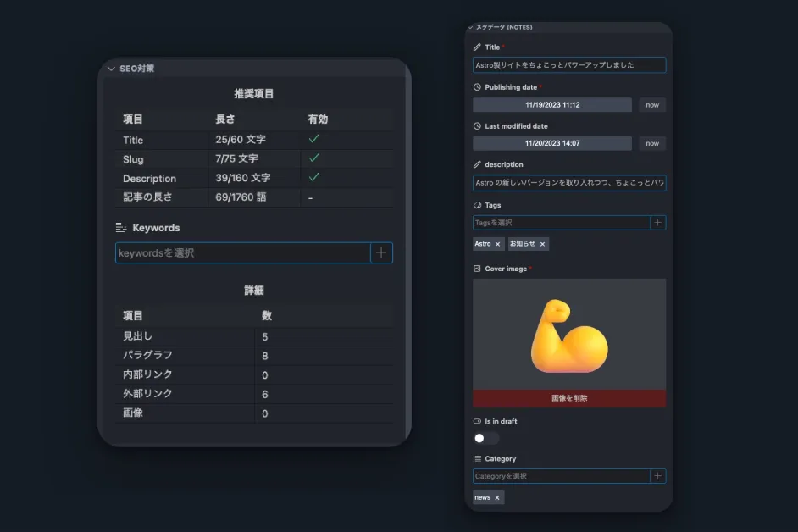
Task: Click the plus icon next to Tags field
Action: [658, 222]
